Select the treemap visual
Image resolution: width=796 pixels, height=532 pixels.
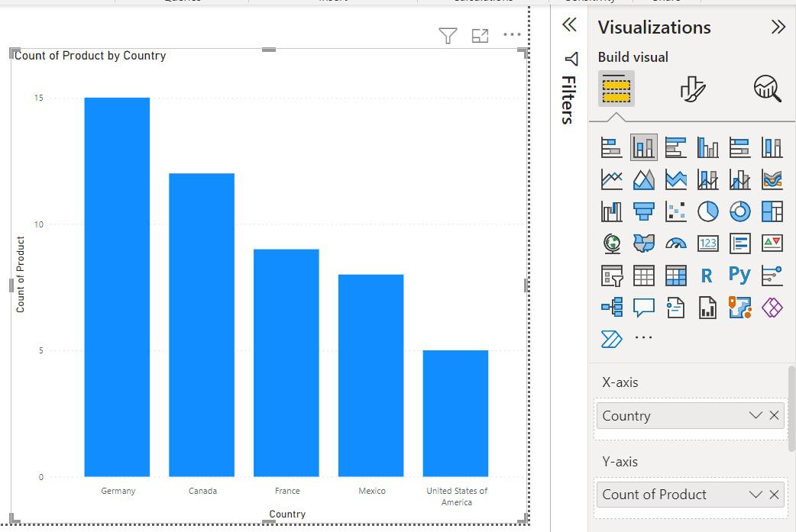[771, 211]
